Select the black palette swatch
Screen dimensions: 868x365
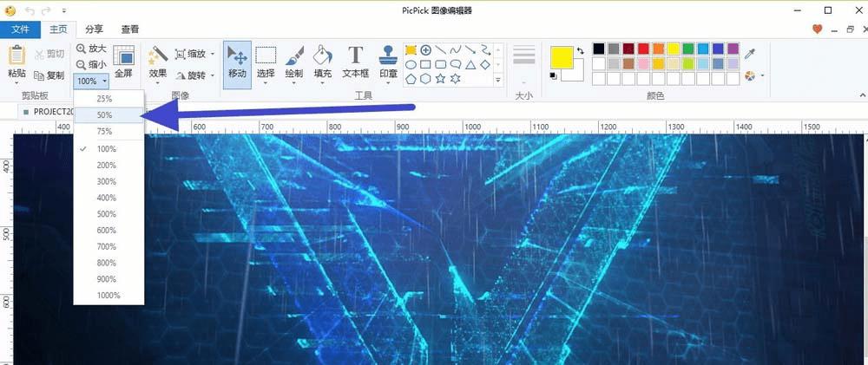click(598, 49)
